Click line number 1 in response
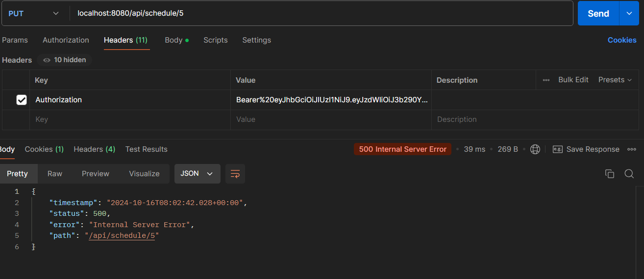Screen dimensions: 644x279 point(17,191)
